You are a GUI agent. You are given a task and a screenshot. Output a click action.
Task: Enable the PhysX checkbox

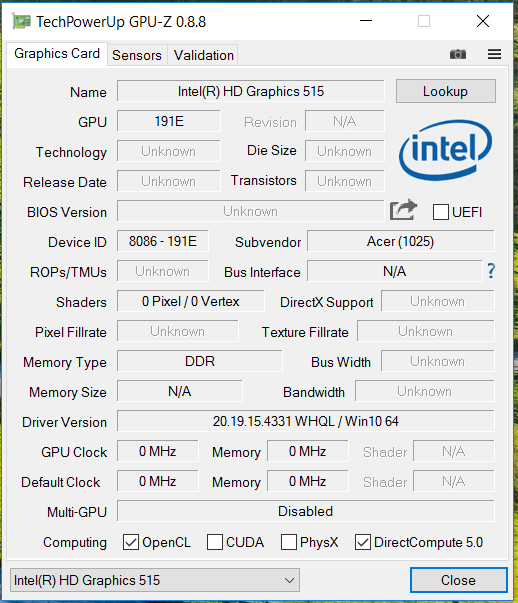click(x=289, y=542)
